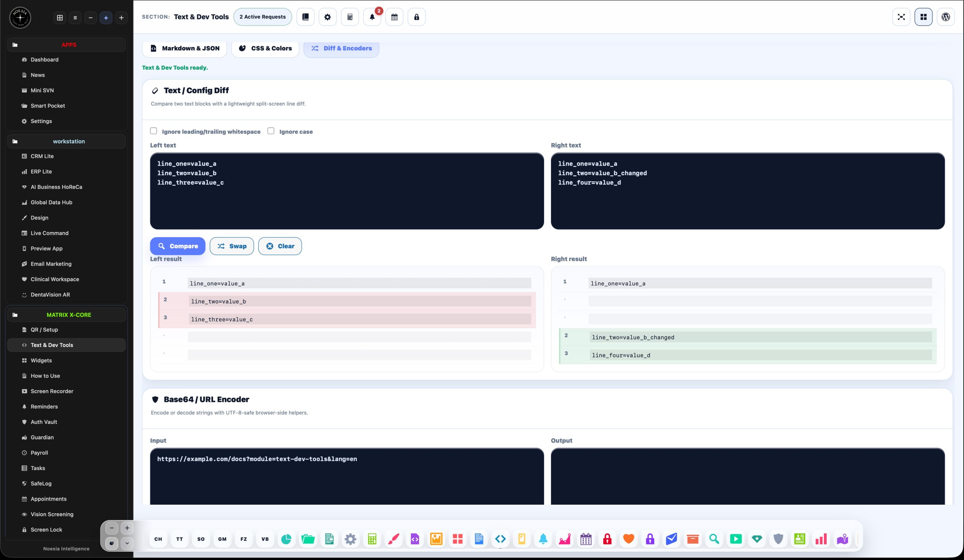Click the dock minus zoom button

click(112, 528)
